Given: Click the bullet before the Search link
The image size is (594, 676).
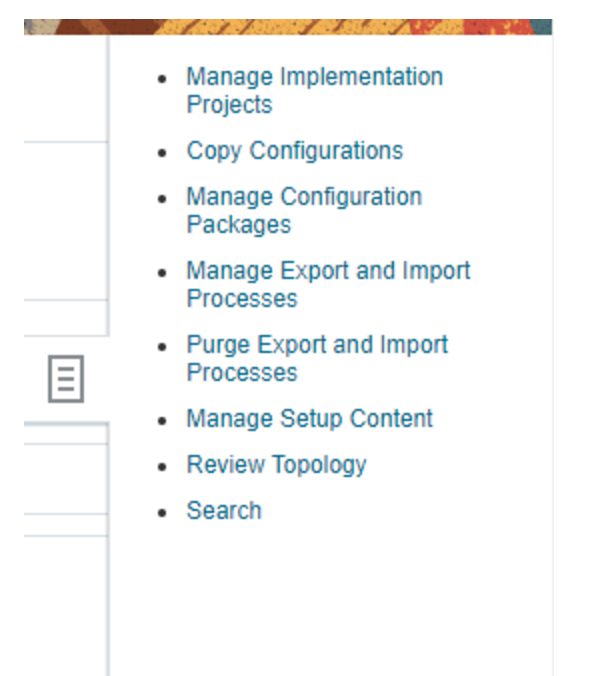Looking at the screenshot, I should (x=162, y=512).
